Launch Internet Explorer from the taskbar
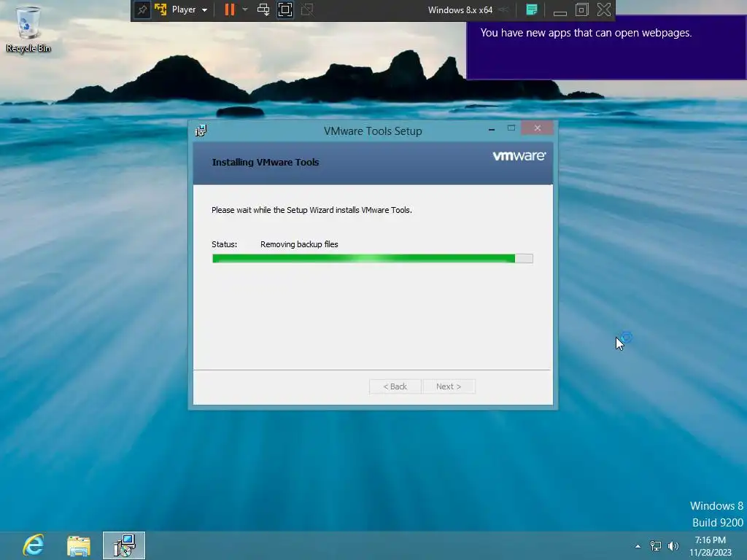The height and width of the screenshot is (560, 747). [x=34, y=545]
